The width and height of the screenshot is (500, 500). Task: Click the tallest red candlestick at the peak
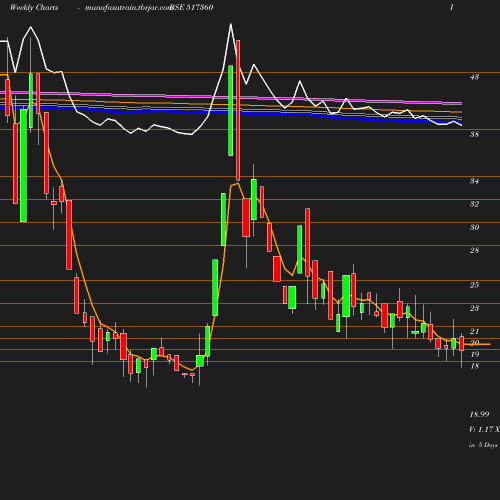(238, 110)
